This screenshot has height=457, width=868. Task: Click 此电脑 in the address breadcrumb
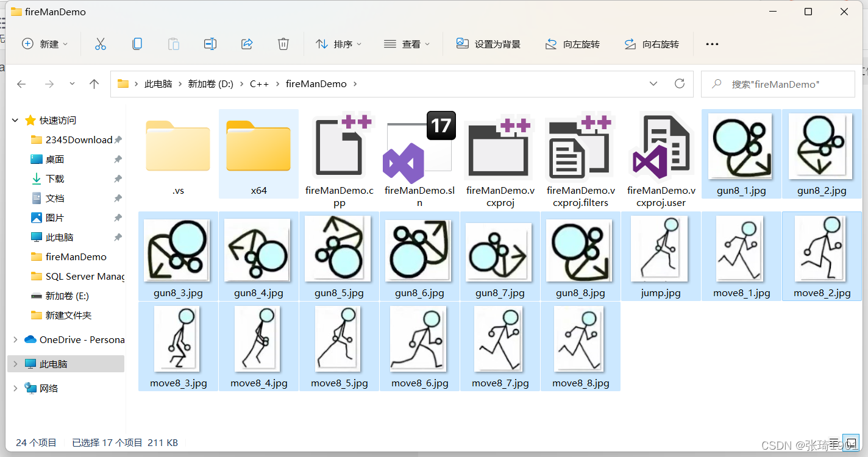tap(158, 84)
